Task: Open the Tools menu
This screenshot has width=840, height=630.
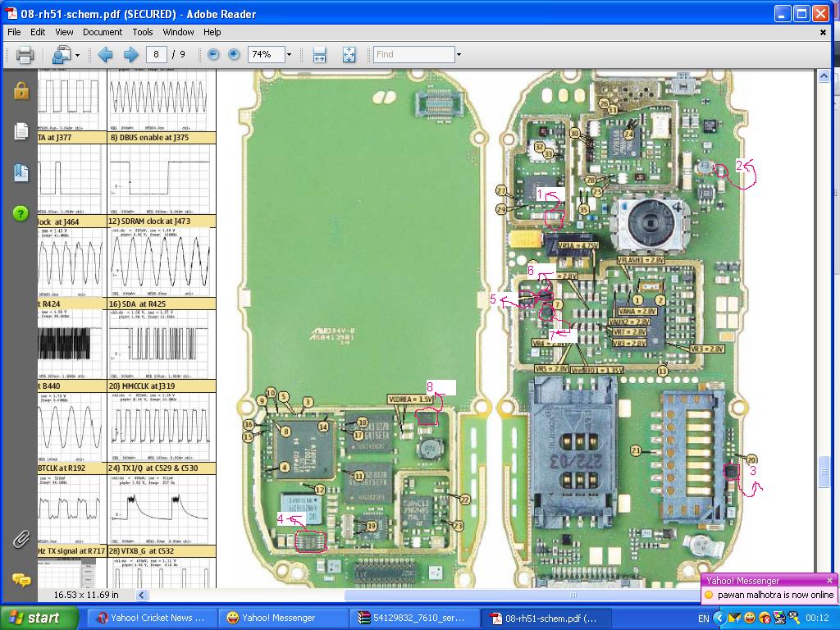Action: pyautogui.click(x=143, y=32)
